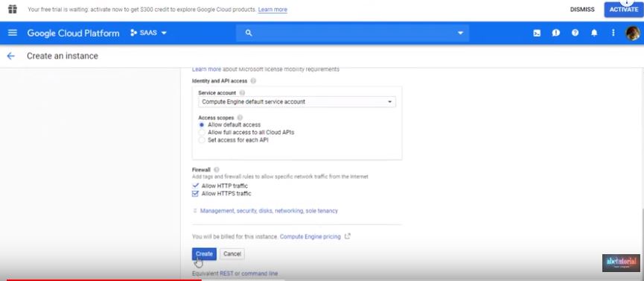Click help icon next to Identity and API access
The image size is (644, 281).
253,81
